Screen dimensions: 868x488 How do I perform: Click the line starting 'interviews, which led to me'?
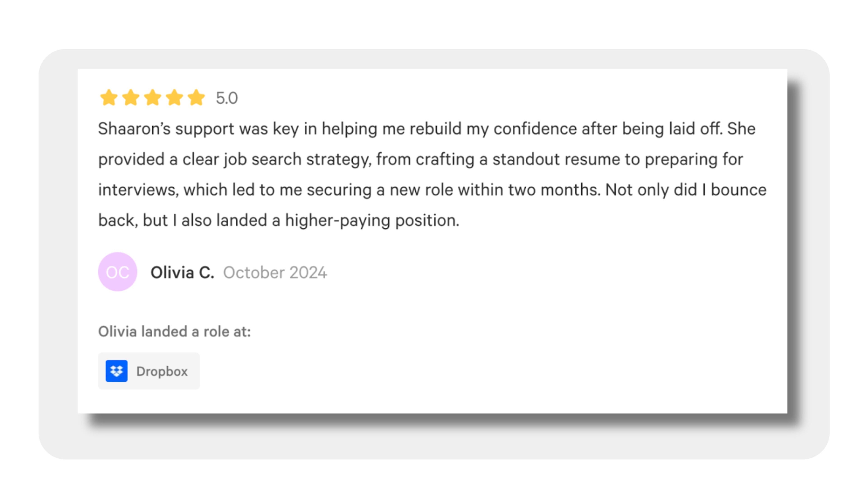[x=432, y=190]
